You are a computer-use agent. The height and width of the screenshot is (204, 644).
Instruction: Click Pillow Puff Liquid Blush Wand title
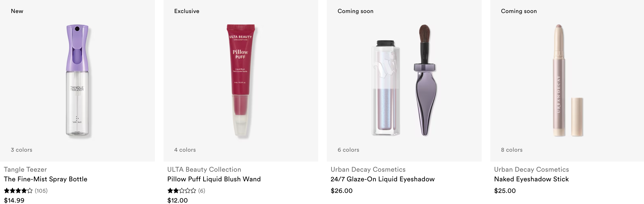pos(214,179)
